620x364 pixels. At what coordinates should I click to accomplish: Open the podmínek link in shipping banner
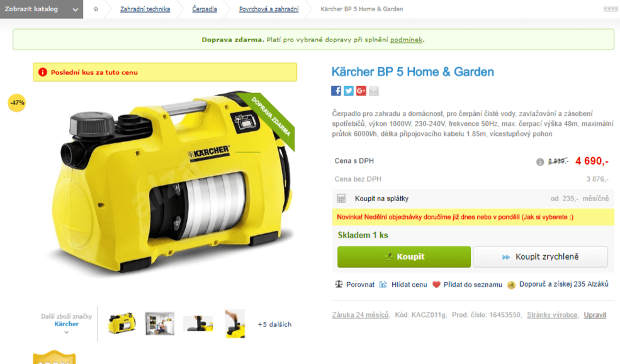click(x=407, y=40)
